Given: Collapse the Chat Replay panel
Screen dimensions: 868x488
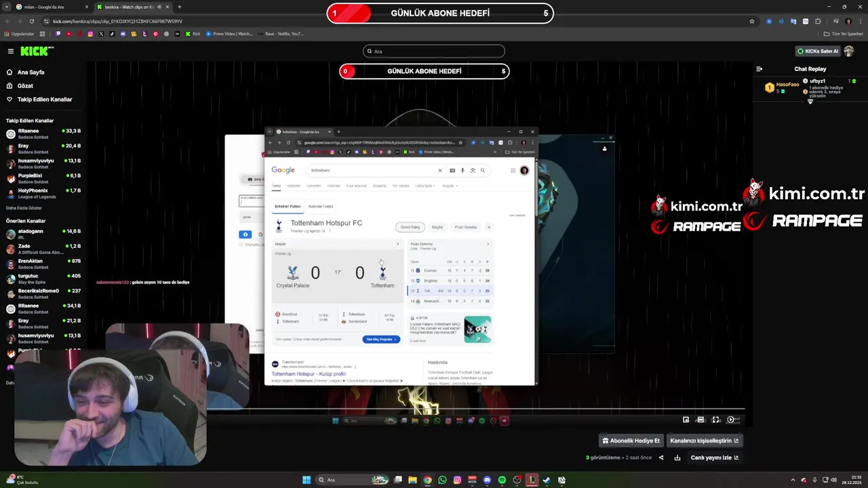Looking at the screenshot, I should tap(759, 68).
